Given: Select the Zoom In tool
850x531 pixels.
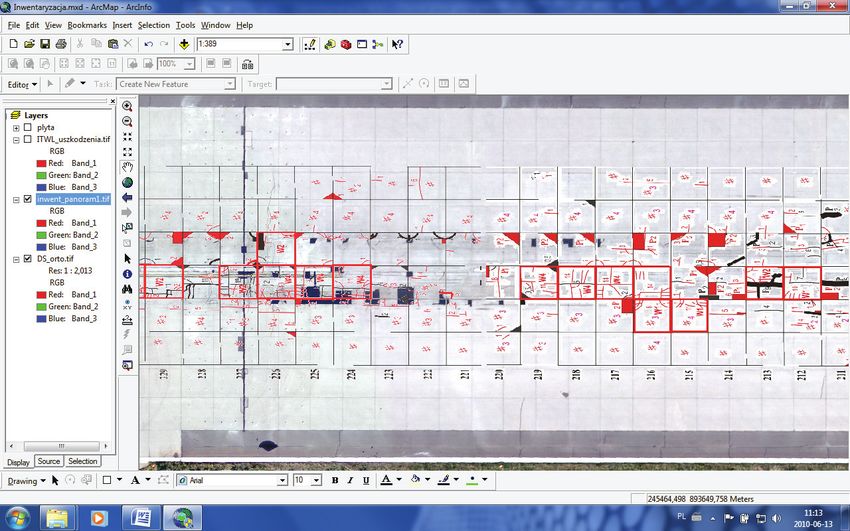Looking at the screenshot, I should (127, 106).
